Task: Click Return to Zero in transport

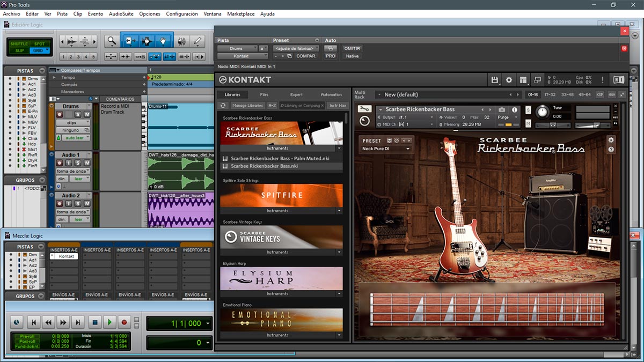Action: click(33, 322)
